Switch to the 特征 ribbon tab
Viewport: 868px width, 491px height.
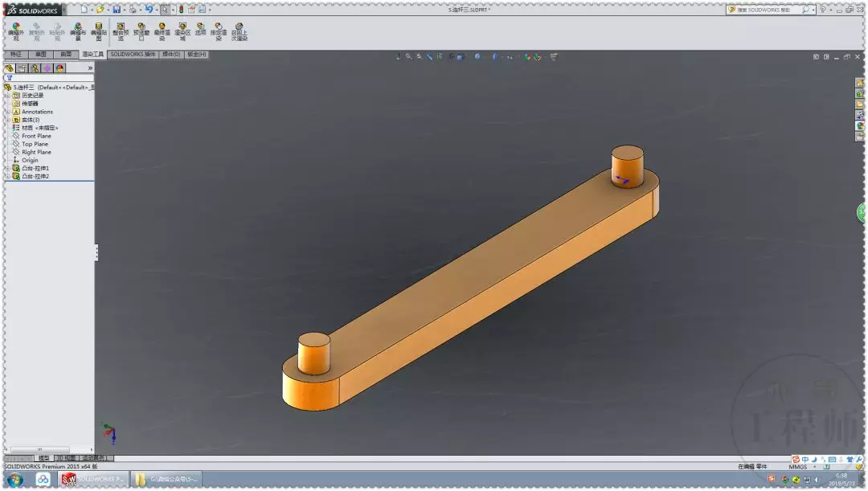coord(16,55)
